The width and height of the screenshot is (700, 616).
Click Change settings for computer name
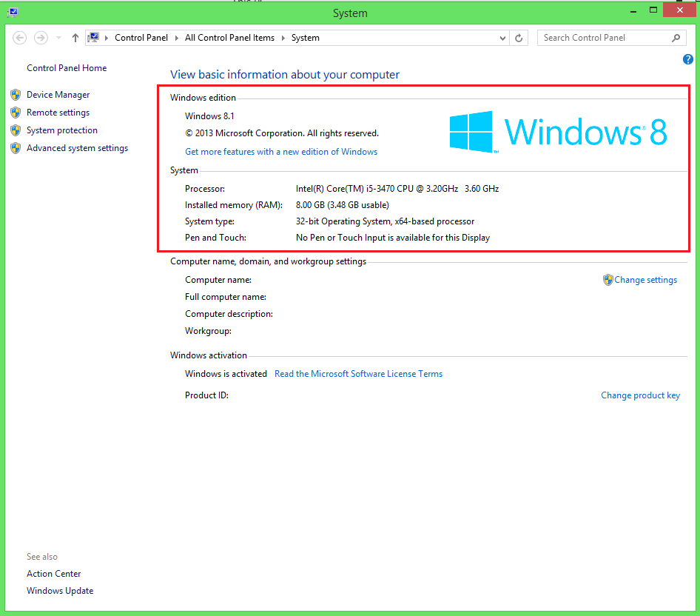point(645,280)
